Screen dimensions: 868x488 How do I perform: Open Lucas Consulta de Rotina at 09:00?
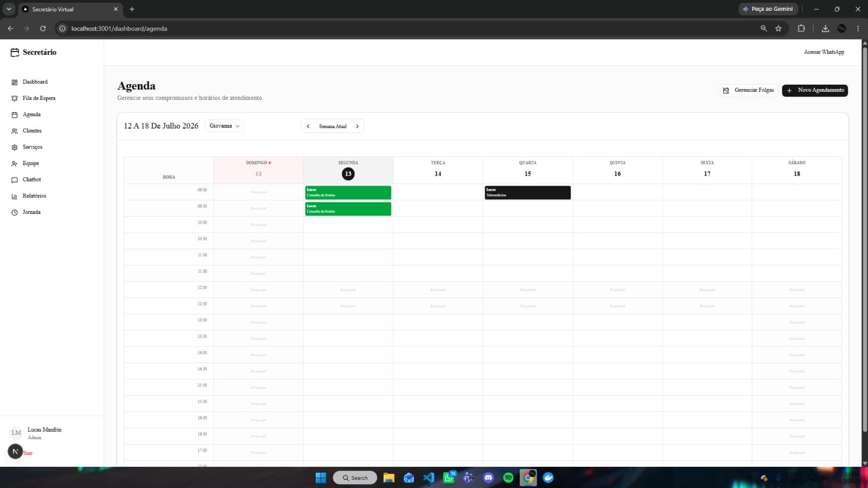(x=348, y=193)
